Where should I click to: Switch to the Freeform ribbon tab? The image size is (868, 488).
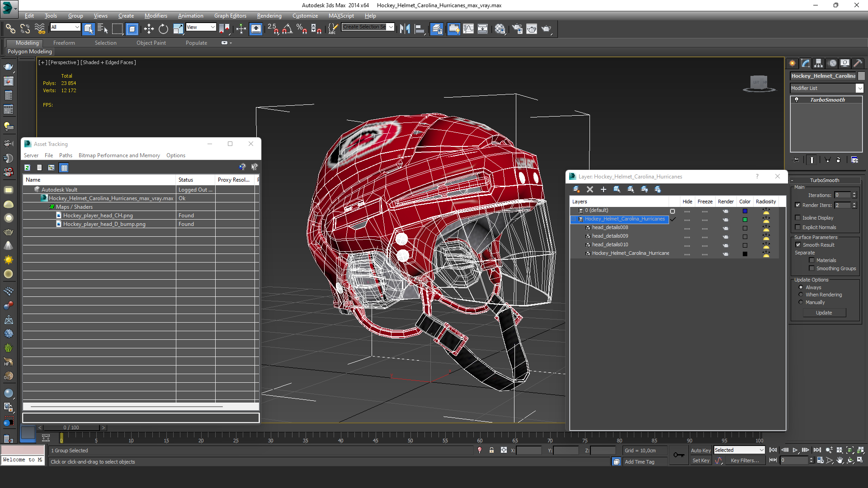click(x=64, y=43)
